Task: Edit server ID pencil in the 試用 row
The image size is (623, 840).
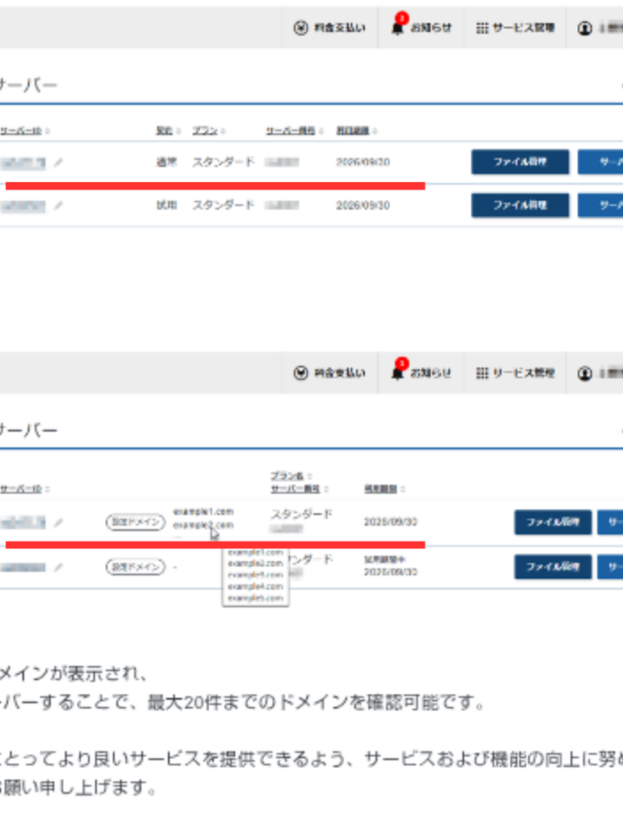Action: [x=58, y=205]
